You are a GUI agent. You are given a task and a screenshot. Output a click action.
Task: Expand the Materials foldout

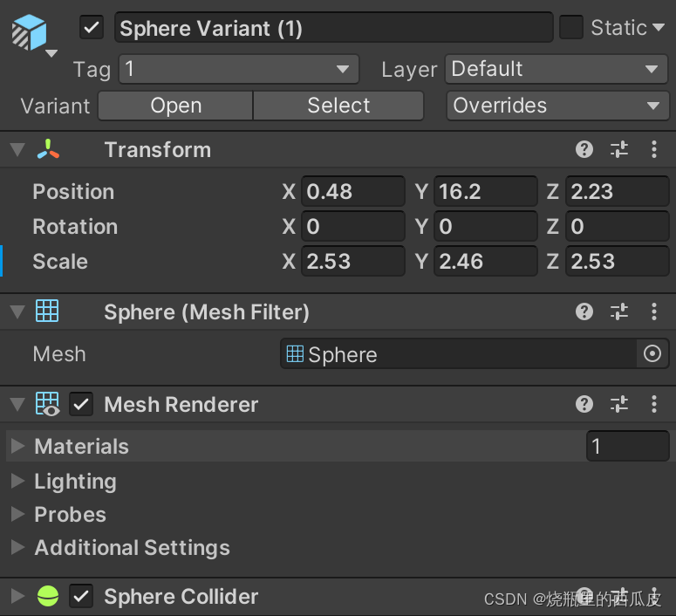pos(17,446)
